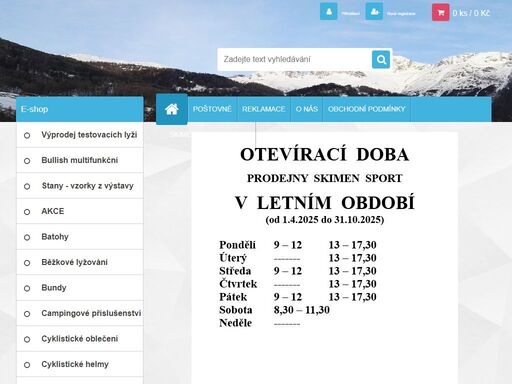The image size is (512, 384).
Task: Click the 'Pondělí' row label
Action: pos(237,245)
